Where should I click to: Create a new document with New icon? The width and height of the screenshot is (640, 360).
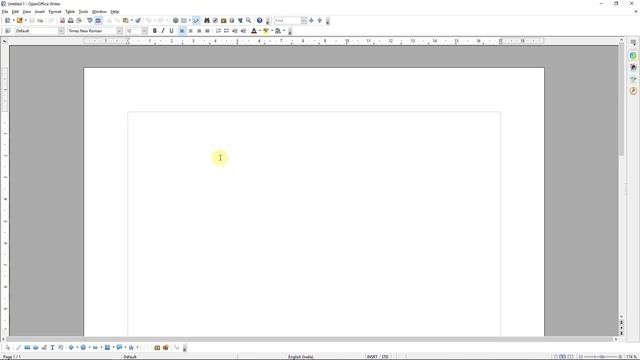tap(7, 20)
